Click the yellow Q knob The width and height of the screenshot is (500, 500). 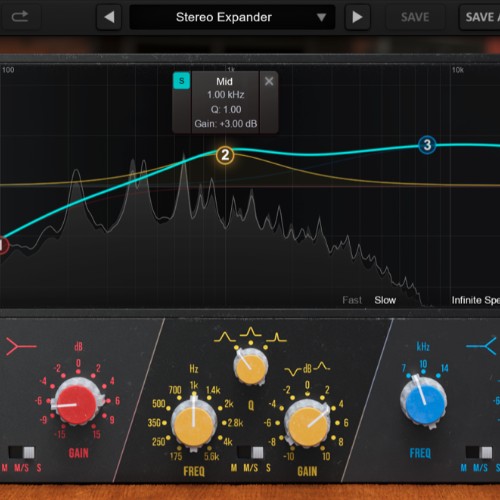point(251,367)
